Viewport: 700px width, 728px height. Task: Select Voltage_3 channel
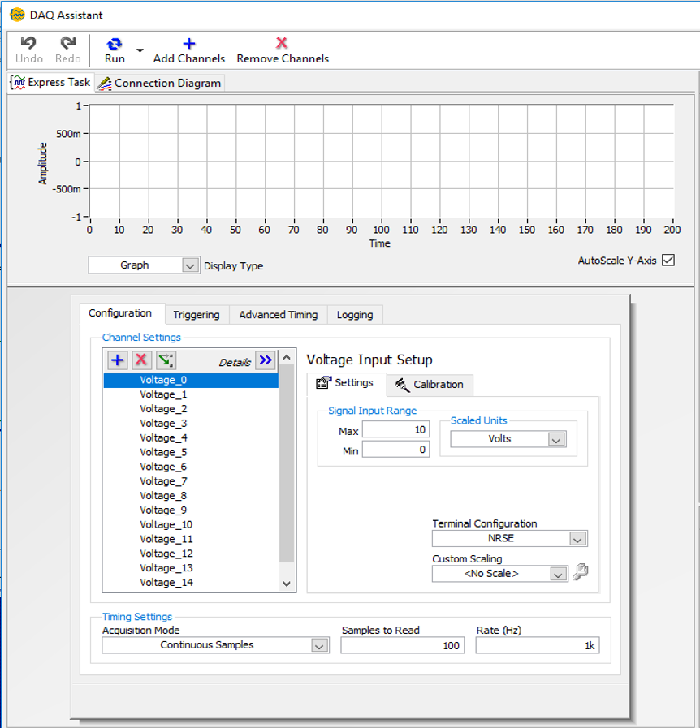pos(191,423)
